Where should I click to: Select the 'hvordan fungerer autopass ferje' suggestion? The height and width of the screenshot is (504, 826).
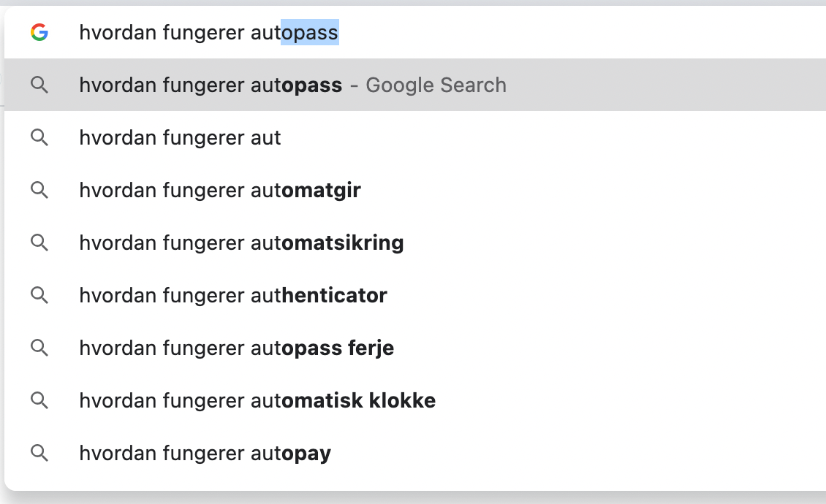click(237, 348)
